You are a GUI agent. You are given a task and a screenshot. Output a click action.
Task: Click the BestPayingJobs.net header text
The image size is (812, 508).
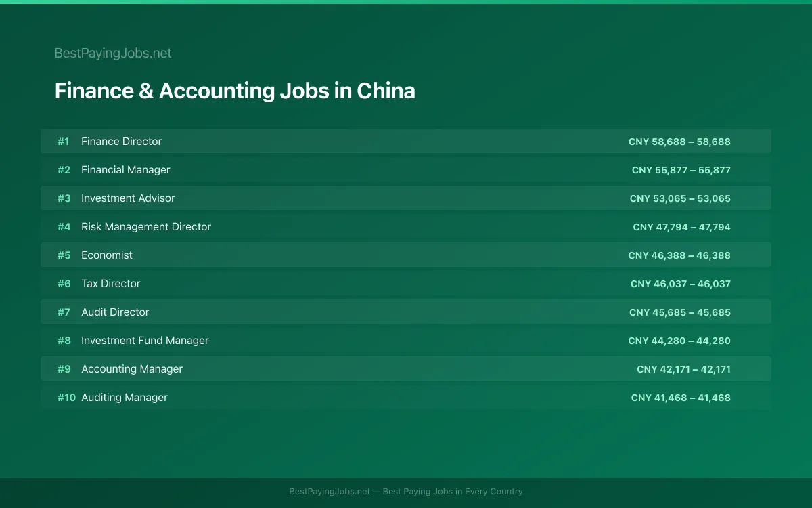click(113, 53)
